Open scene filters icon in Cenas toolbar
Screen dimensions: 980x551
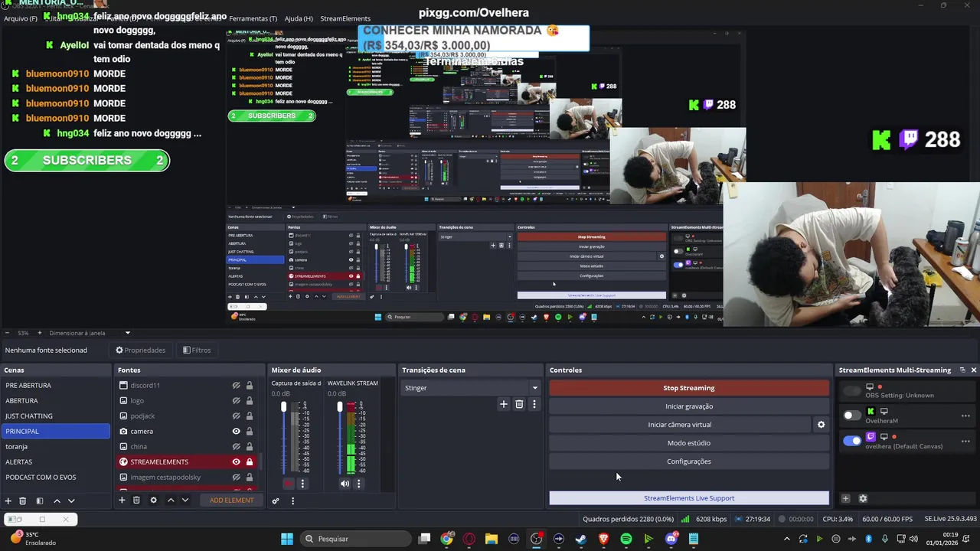[x=40, y=500]
